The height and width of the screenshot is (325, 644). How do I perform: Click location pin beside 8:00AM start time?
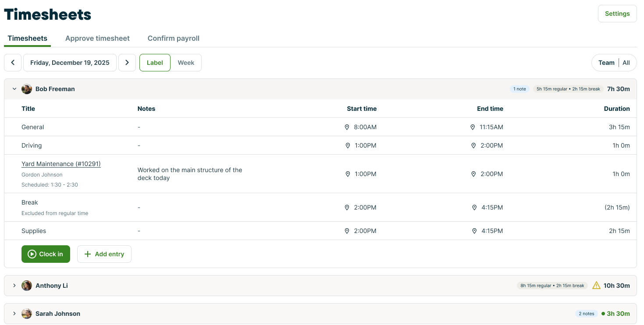point(347,127)
